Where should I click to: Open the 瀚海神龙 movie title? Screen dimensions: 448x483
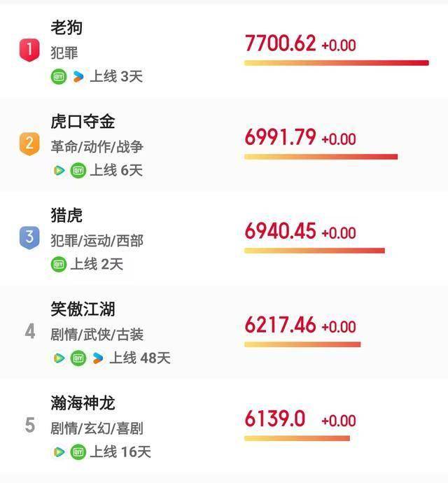click(83, 403)
